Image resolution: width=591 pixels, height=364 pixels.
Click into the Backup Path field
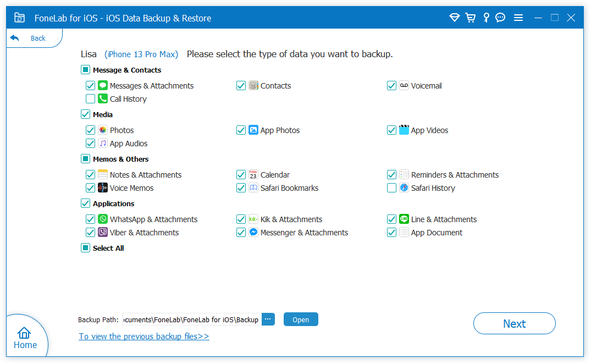click(192, 319)
